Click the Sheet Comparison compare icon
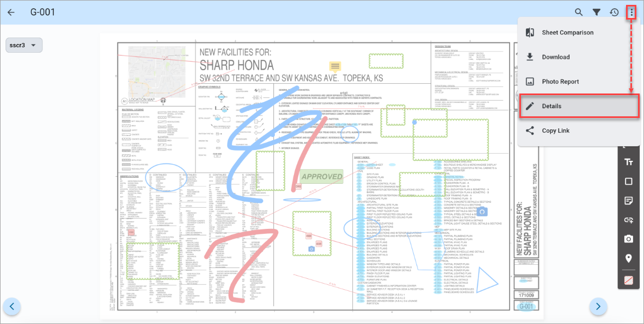This screenshot has width=644, height=324. (x=530, y=33)
